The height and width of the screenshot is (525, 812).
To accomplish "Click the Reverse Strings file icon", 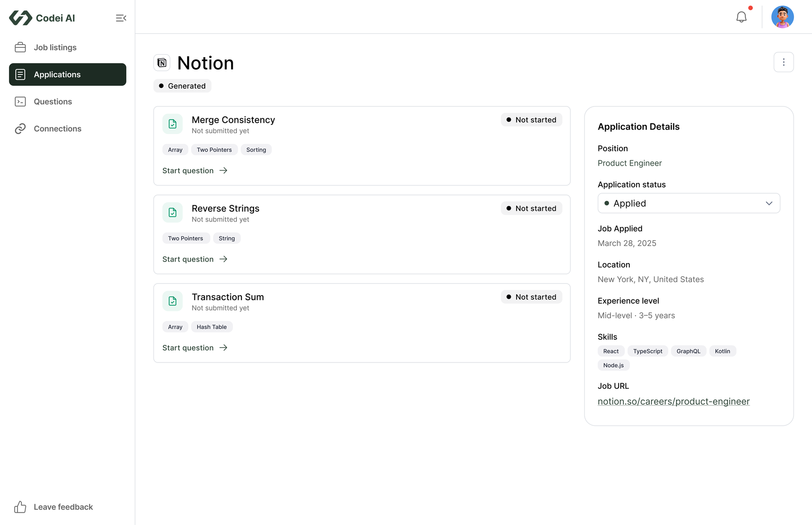I will pyautogui.click(x=172, y=213).
